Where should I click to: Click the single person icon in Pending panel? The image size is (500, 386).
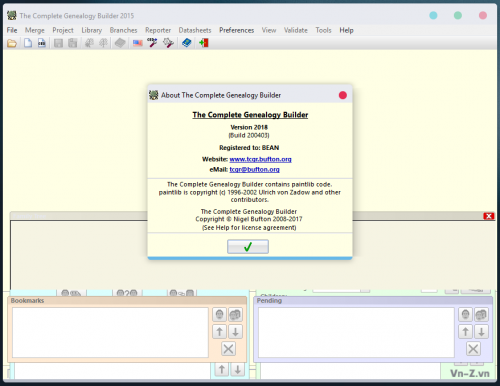click(x=465, y=314)
